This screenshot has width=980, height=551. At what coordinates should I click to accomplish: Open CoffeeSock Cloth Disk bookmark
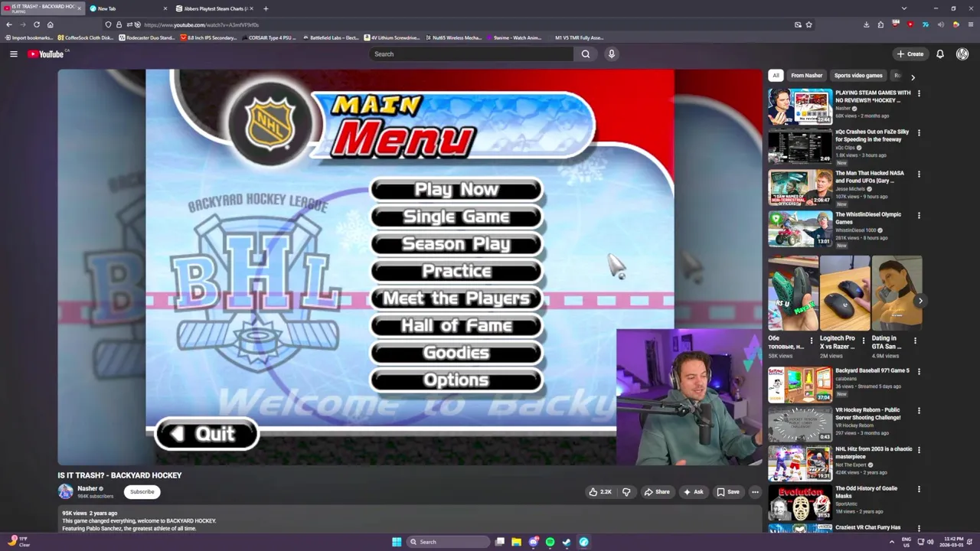(86, 37)
